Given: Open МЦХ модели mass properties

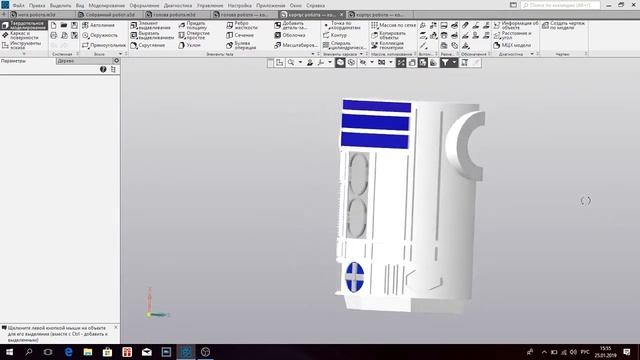Looking at the screenshot, I should click(x=512, y=45).
